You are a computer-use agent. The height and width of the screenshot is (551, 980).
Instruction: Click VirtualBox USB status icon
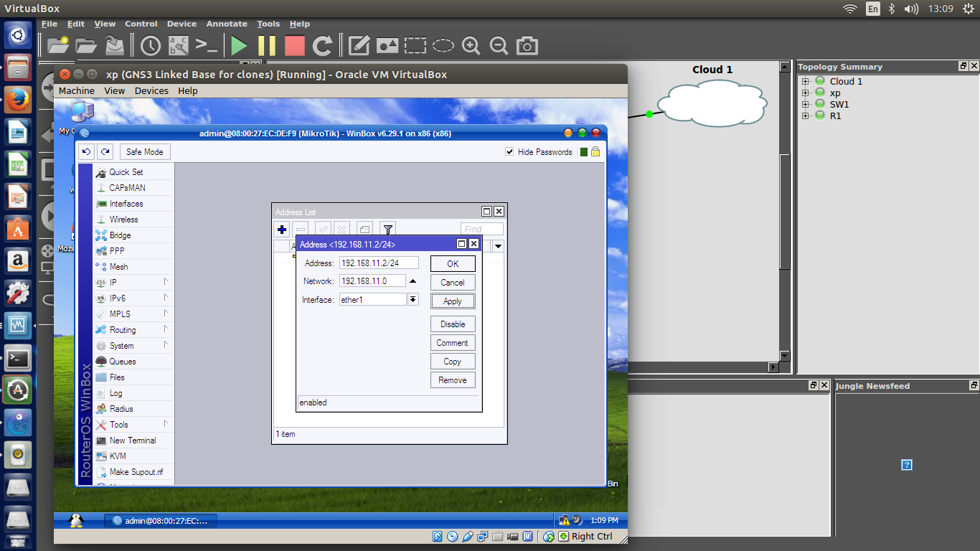click(x=468, y=536)
